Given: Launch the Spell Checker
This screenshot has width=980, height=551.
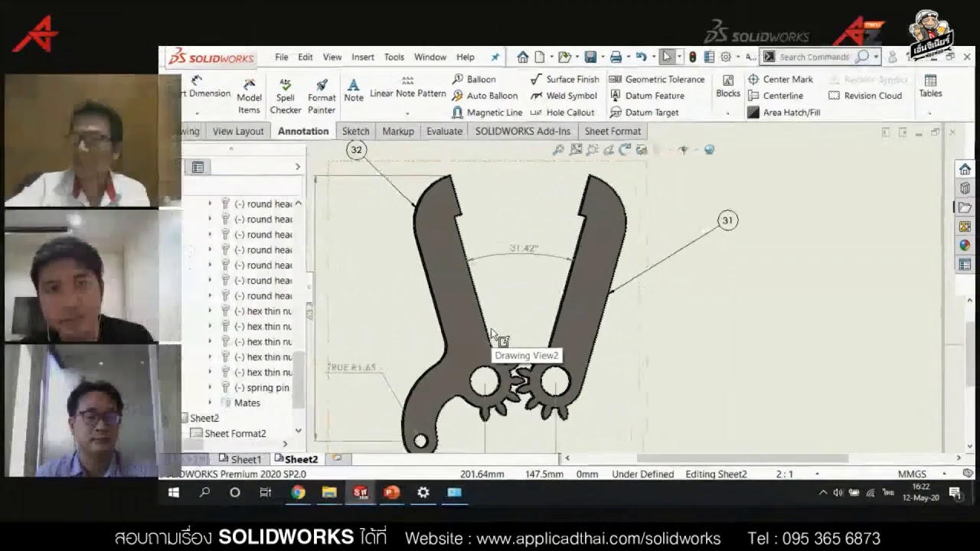Looking at the screenshot, I should (286, 96).
